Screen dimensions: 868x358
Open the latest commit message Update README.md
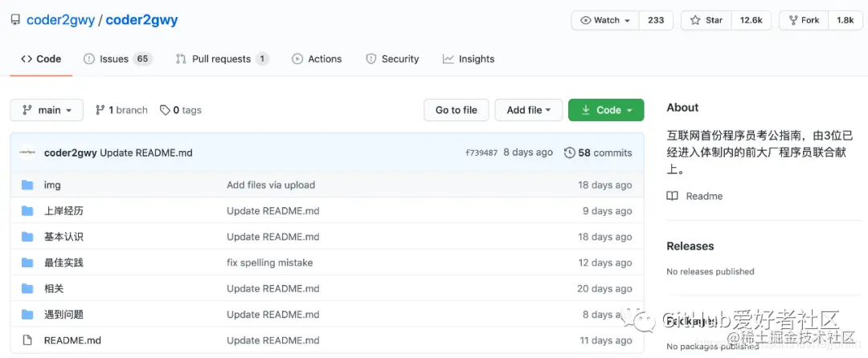tap(146, 153)
